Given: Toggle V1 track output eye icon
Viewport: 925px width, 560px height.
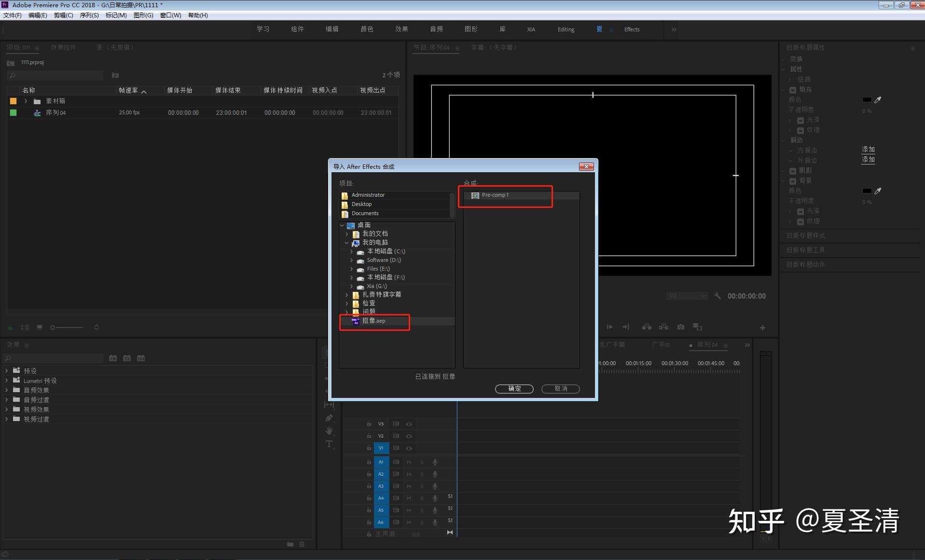Looking at the screenshot, I should pyautogui.click(x=409, y=448).
